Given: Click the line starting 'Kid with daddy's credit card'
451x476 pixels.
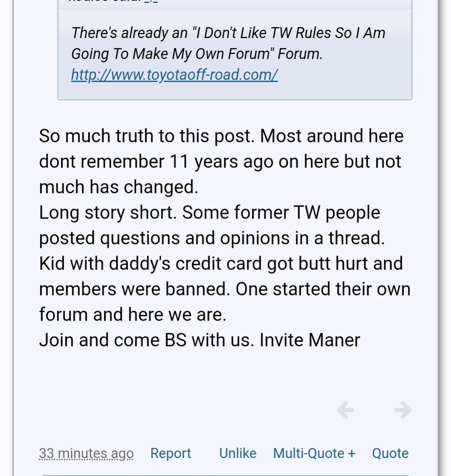Looking at the screenshot, I should [221, 263].
